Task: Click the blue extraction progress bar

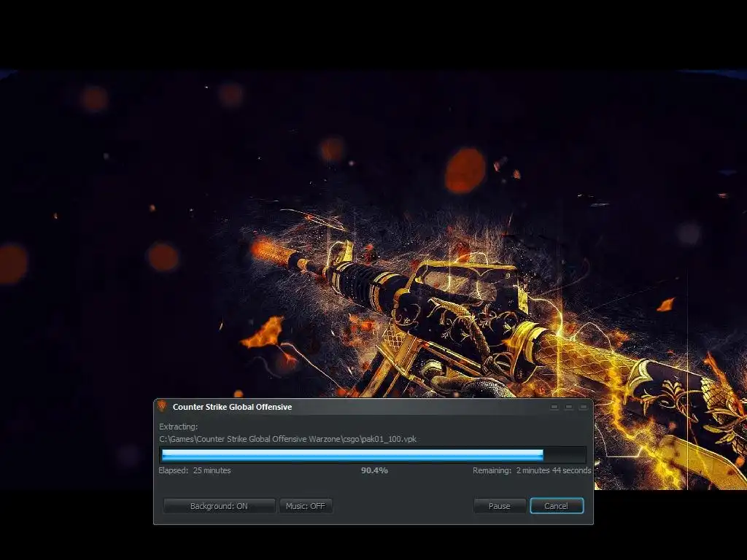Action: pos(373,455)
